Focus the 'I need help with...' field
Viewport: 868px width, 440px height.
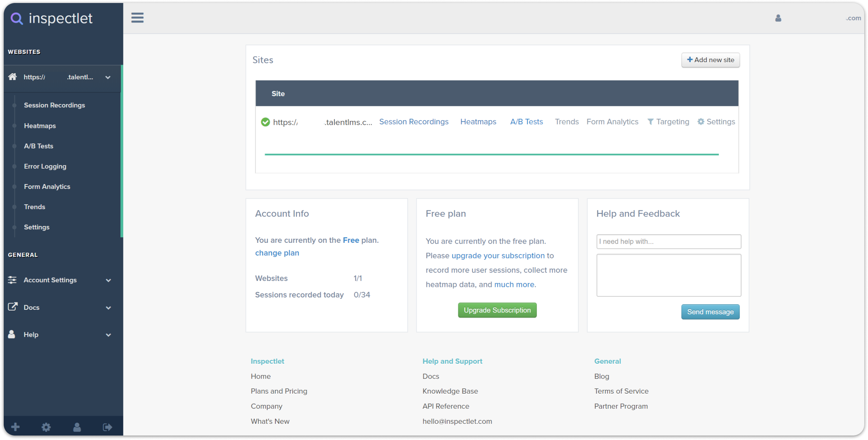pyautogui.click(x=669, y=241)
